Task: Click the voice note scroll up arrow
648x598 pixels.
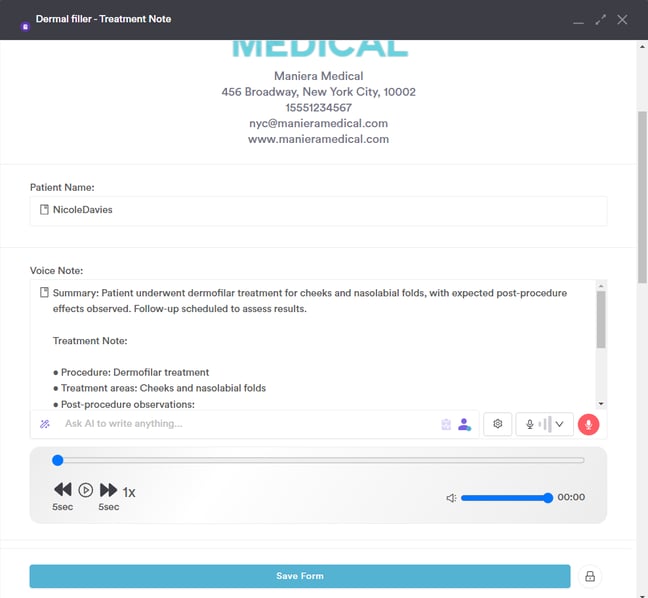Action: click(601, 286)
